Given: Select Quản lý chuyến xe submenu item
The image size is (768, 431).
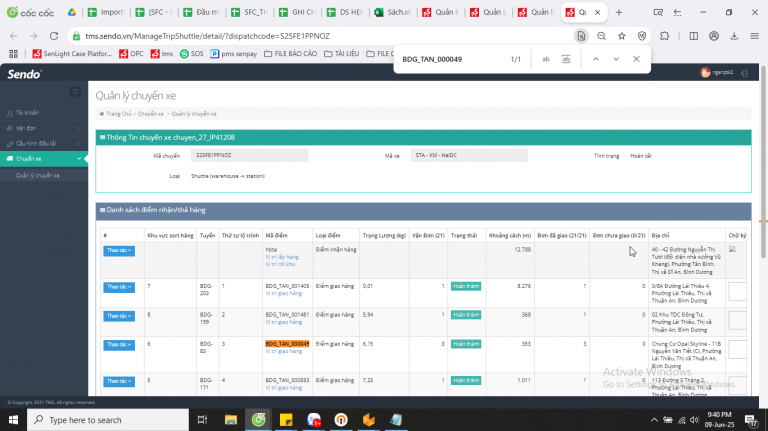Looking at the screenshot, I should coord(38,175).
